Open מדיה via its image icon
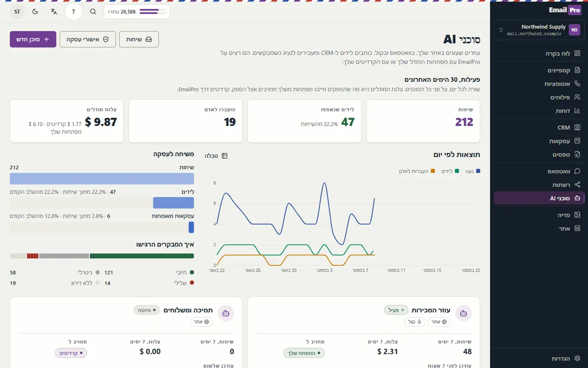This screenshot has width=588, height=368. (577, 215)
